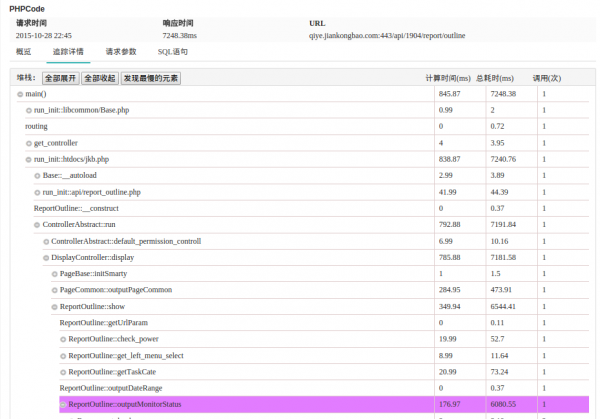Click the 全部展开 button
The width and height of the screenshot is (600, 419).
pos(59,77)
